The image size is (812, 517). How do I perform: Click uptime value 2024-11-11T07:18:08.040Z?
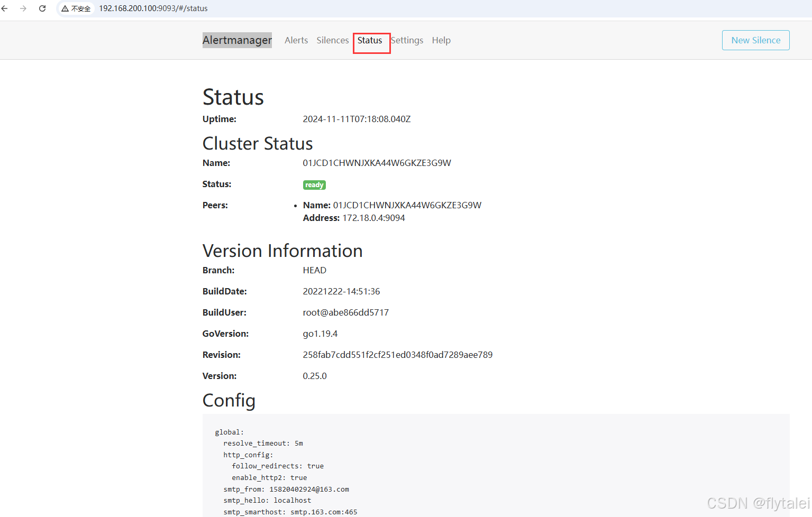tap(357, 119)
